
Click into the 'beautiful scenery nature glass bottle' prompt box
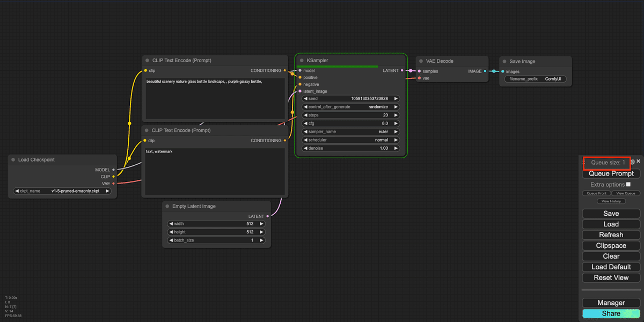(215, 99)
